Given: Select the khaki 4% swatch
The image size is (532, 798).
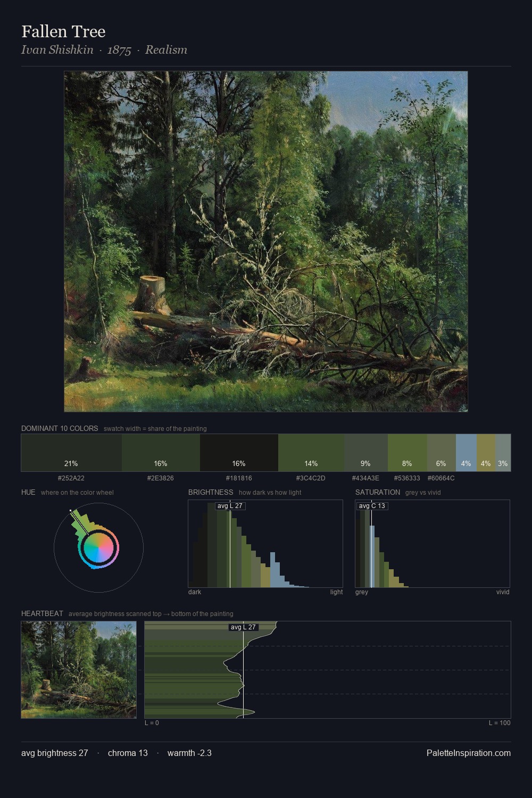Looking at the screenshot, I should 486,453.
